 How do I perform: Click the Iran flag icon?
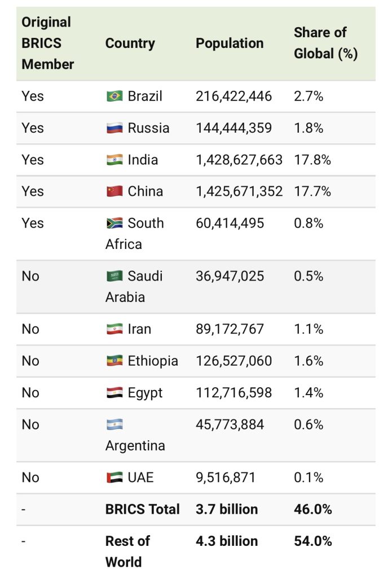tap(114, 329)
